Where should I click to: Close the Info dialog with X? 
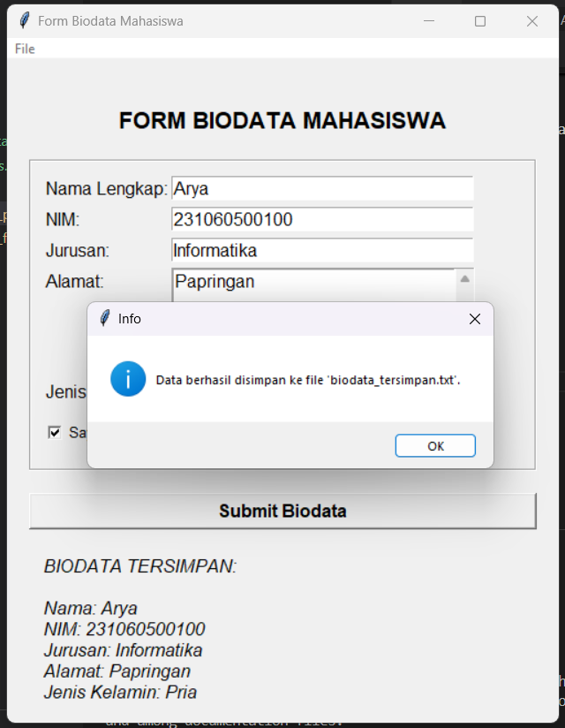[x=474, y=319]
